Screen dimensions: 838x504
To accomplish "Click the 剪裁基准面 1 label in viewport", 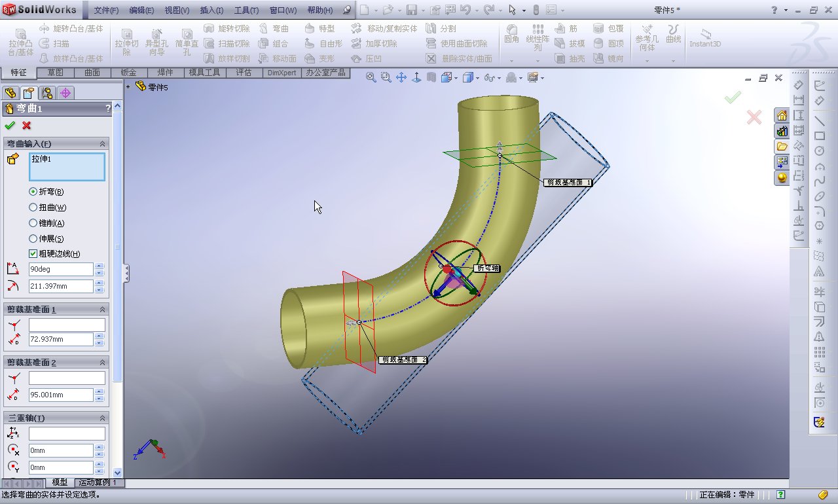I will (568, 183).
